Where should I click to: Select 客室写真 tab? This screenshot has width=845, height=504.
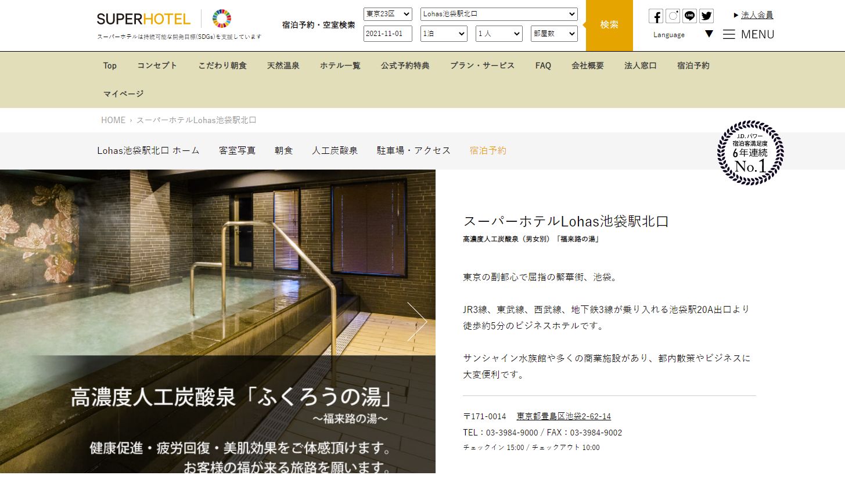point(237,150)
